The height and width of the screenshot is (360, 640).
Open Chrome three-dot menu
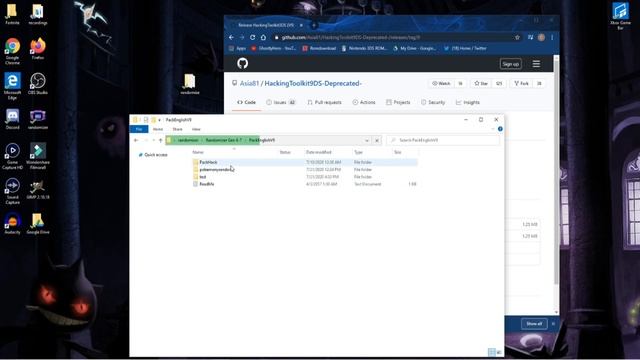click(552, 37)
